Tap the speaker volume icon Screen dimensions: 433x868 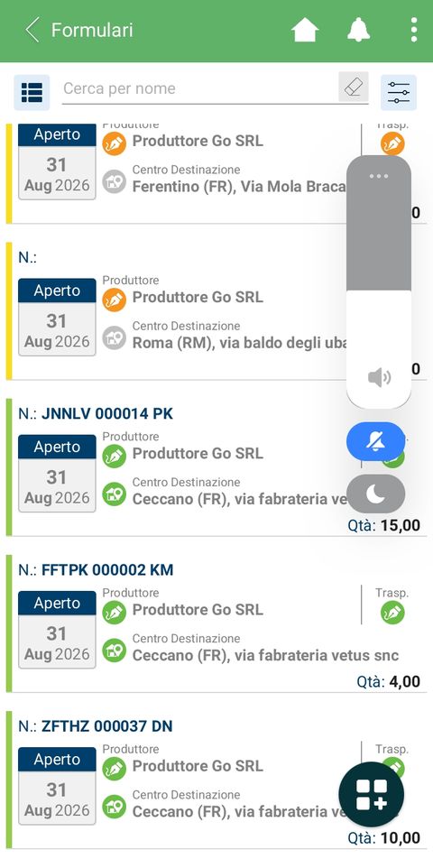(379, 378)
